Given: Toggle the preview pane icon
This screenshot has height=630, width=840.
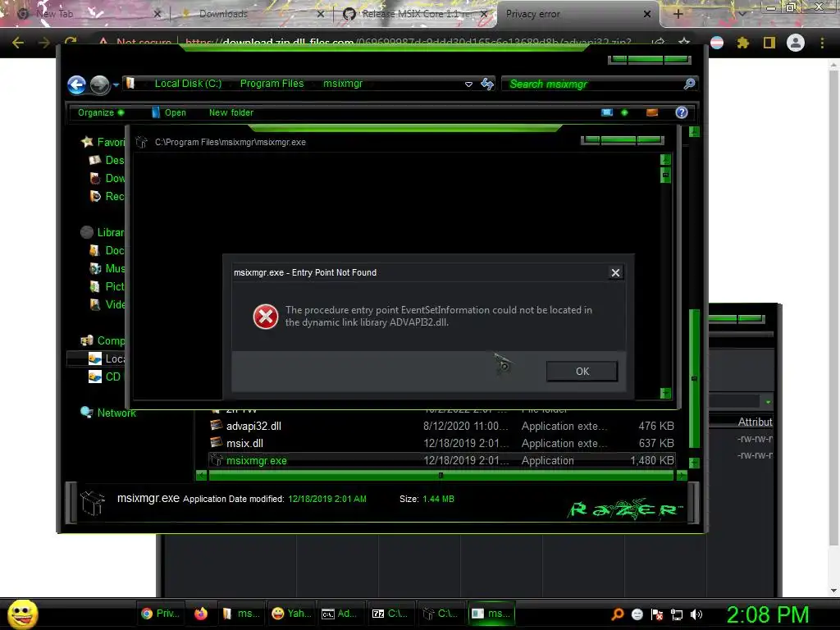Looking at the screenshot, I should pos(652,112).
